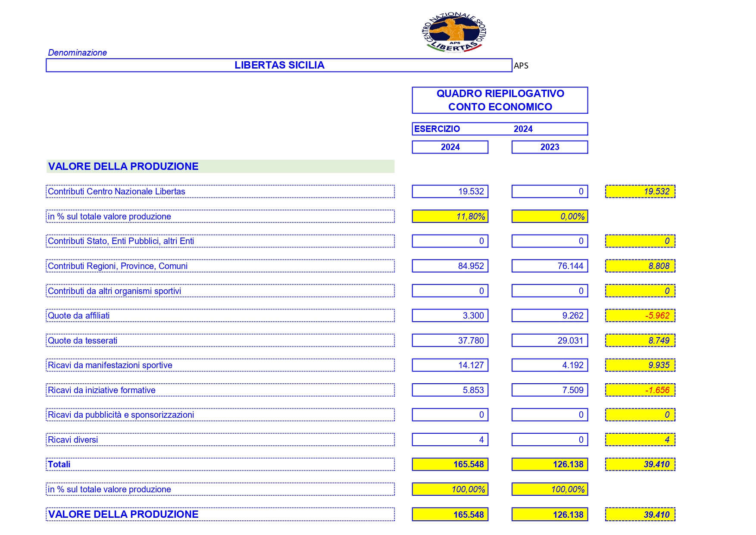Select the difference value 9.935
This screenshot has height=535, width=756.
(640, 365)
